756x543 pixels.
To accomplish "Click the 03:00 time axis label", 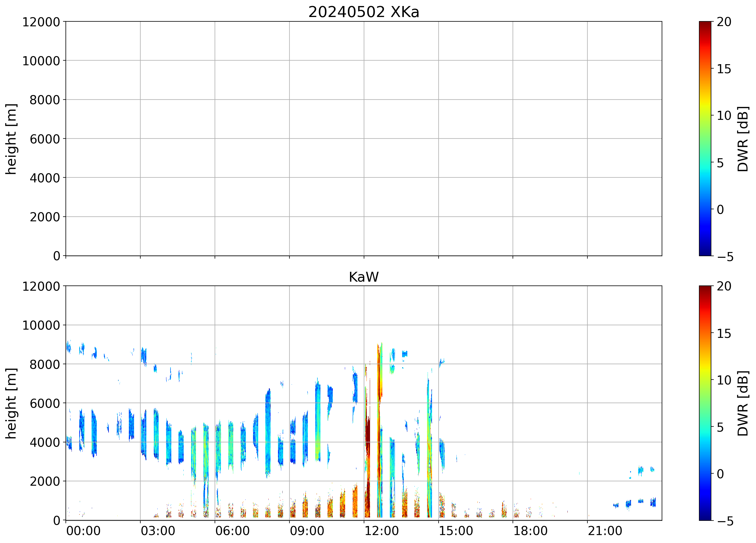I will tap(158, 531).
